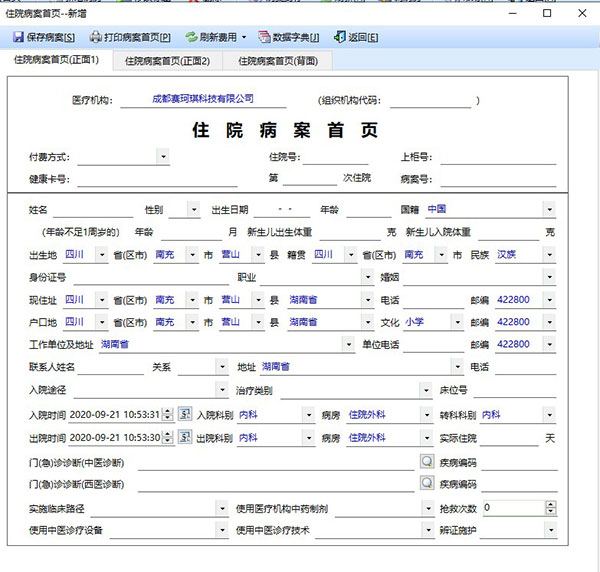Open calendar picker beside 出院时间
Screen dimensions: 600x572
184,438
